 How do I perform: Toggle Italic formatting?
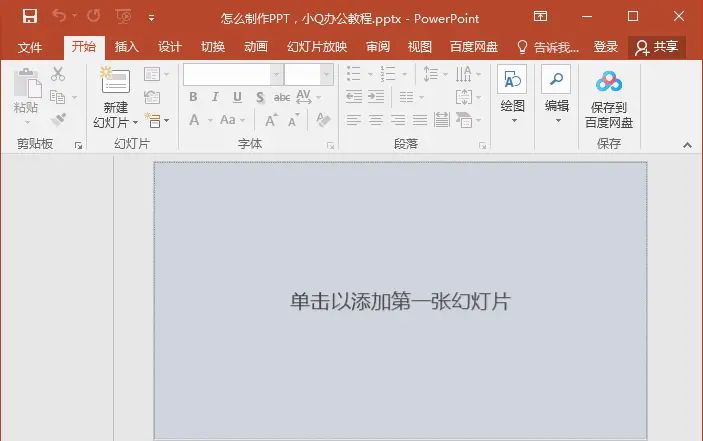(x=215, y=97)
